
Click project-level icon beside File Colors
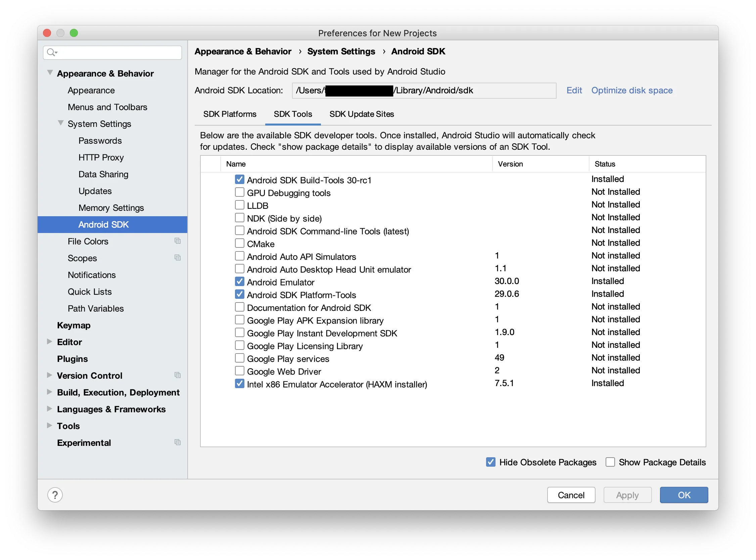(177, 241)
